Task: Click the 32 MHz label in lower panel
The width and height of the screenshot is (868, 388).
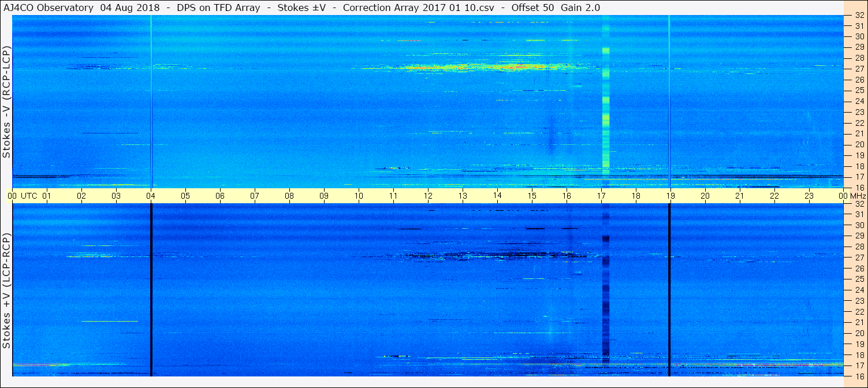Action: click(x=859, y=204)
